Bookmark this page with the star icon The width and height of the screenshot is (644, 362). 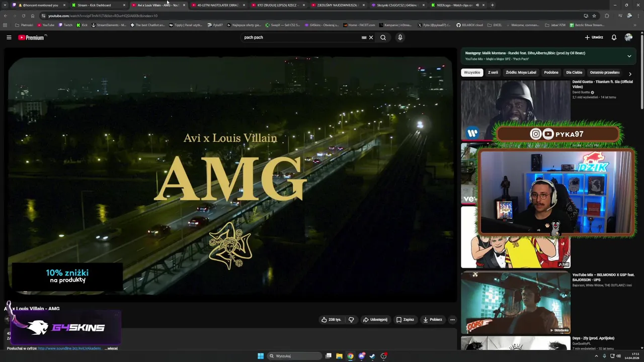pyautogui.click(x=594, y=16)
